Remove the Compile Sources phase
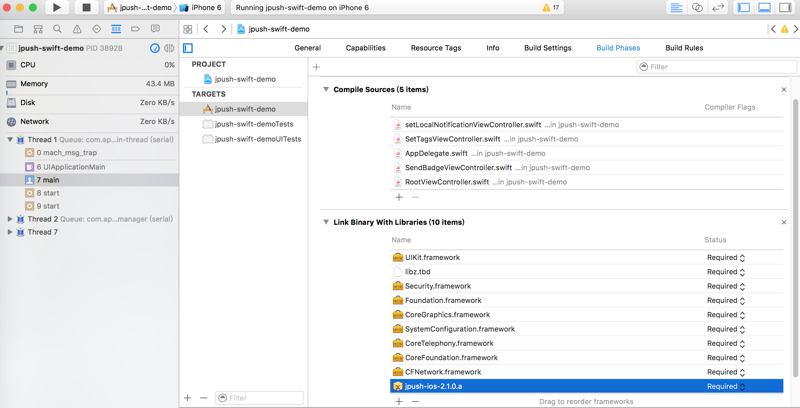Image resolution: width=800 pixels, height=408 pixels. (x=784, y=90)
